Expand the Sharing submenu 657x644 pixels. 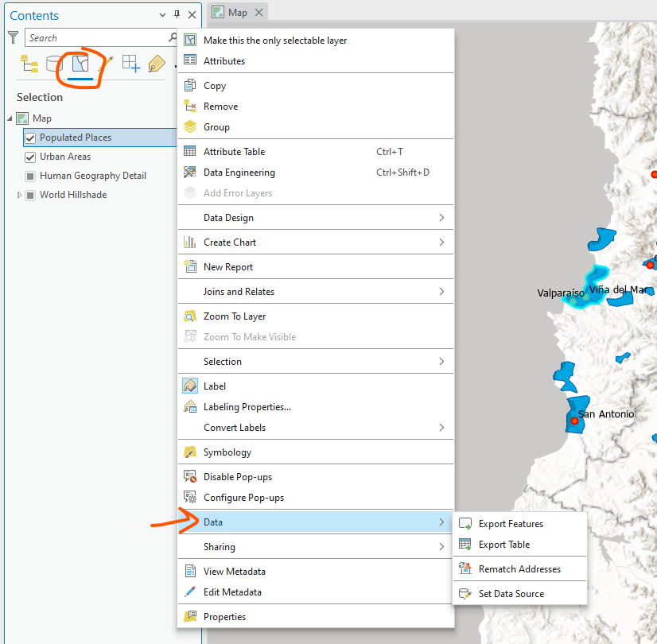(316, 546)
